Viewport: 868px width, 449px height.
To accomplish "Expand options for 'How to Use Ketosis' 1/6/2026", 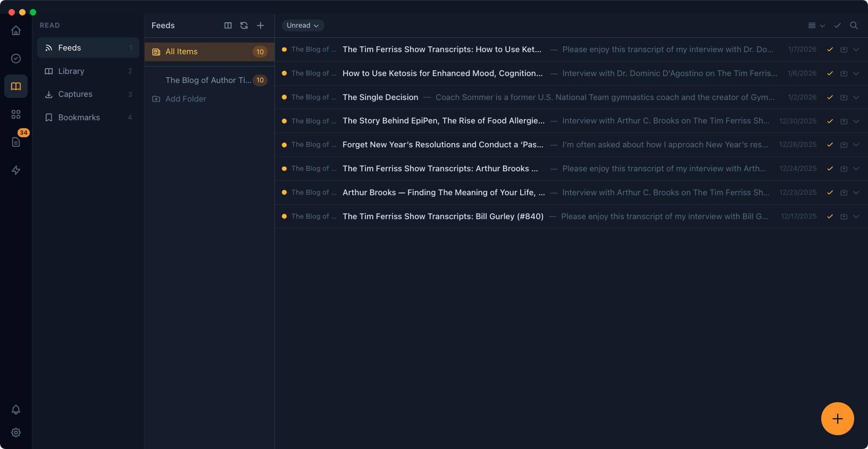I will [856, 73].
